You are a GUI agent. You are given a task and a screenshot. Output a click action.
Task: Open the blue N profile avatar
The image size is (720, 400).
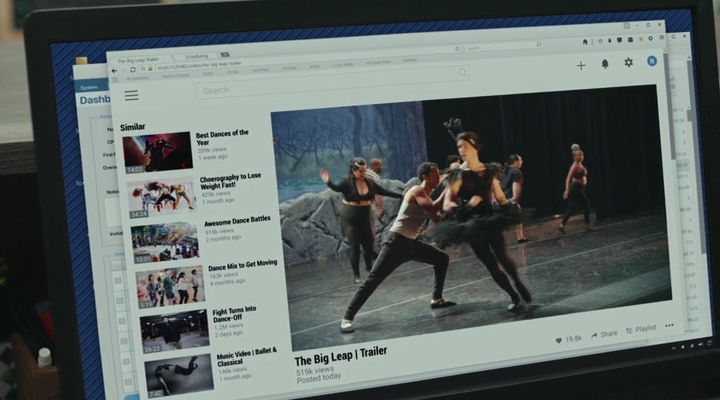[652, 61]
